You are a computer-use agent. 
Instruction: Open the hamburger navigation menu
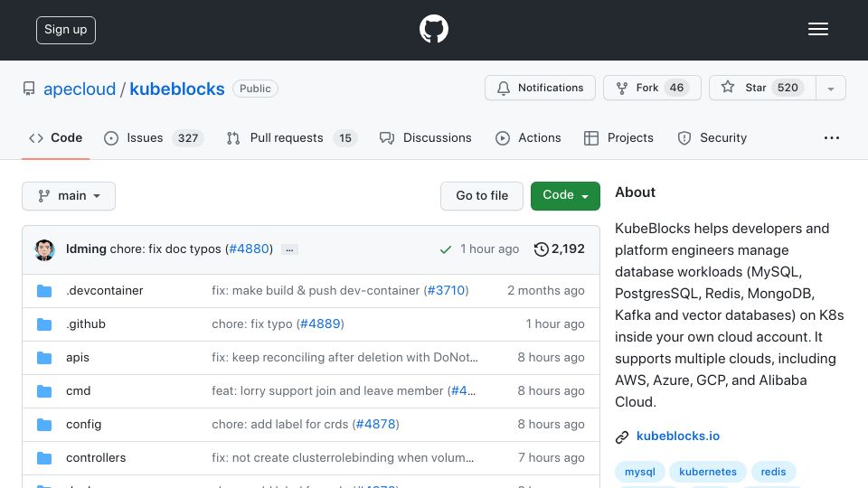tap(817, 29)
